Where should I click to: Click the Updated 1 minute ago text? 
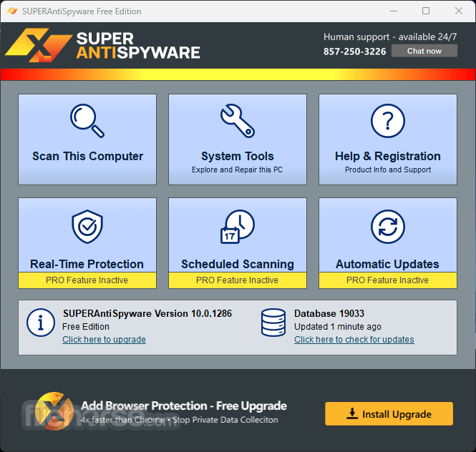click(x=338, y=327)
